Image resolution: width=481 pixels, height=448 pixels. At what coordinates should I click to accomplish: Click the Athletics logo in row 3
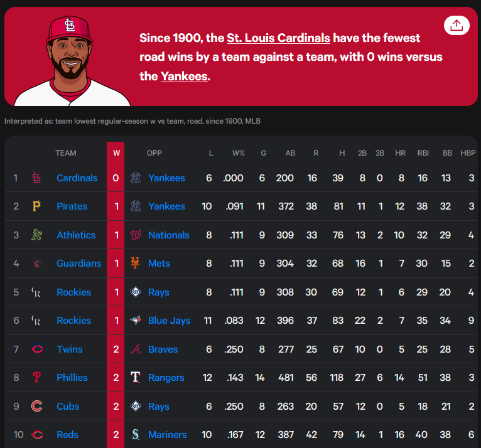click(36, 235)
